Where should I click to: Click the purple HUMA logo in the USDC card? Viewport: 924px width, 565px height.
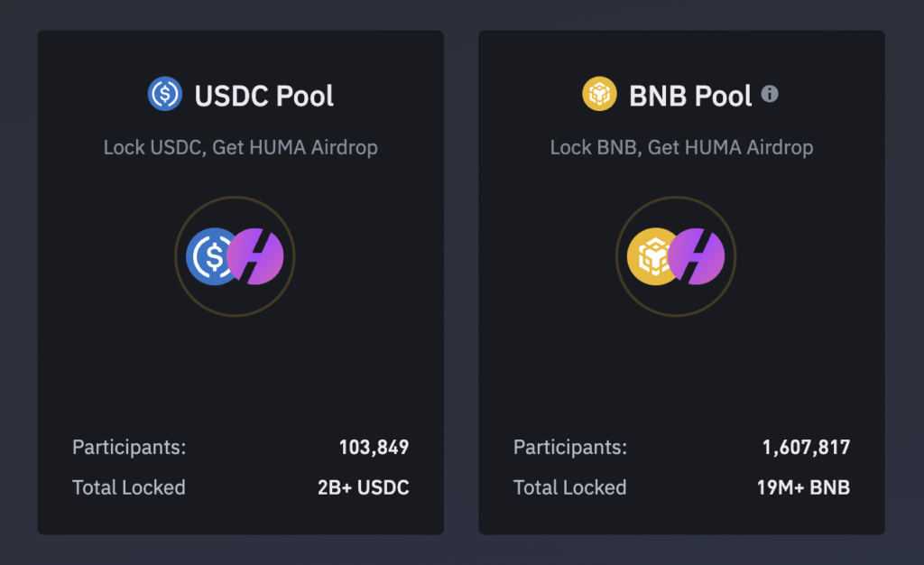point(258,257)
